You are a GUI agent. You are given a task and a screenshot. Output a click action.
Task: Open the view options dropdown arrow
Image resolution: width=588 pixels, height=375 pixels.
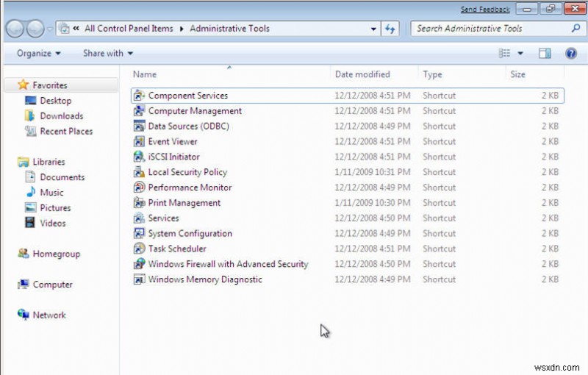(520, 54)
